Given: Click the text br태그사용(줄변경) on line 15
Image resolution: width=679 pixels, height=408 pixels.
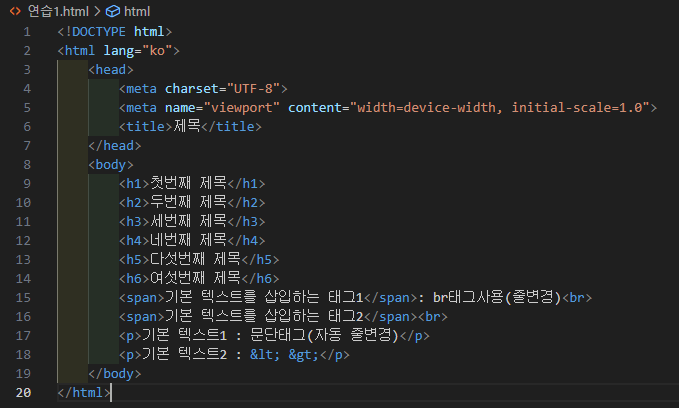Looking at the screenshot, I should 497,297.
